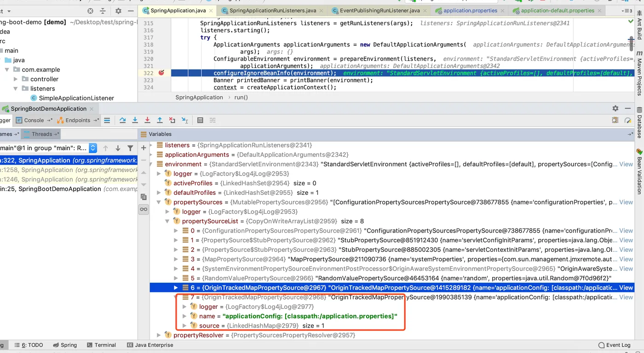This screenshot has height=353, width=644.
Task: Click the green check inspection indicator
Action: pos(631,21)
